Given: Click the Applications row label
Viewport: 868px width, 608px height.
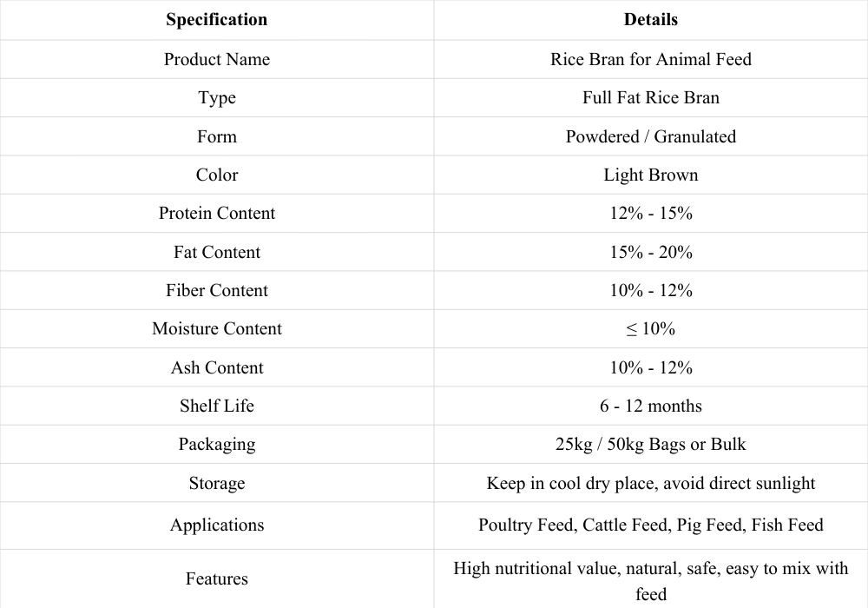Looking at the screenshot, I should [x=216, y=525].
